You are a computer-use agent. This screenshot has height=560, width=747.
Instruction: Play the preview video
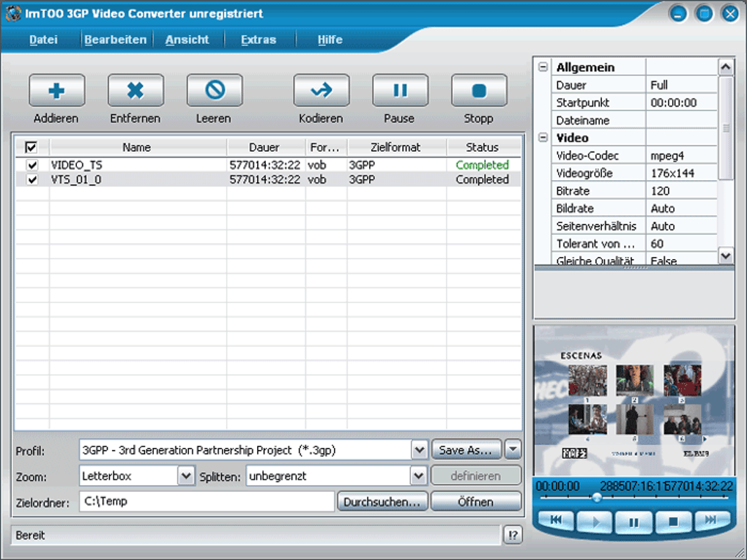pyautogui.click(x=595, y=523)
